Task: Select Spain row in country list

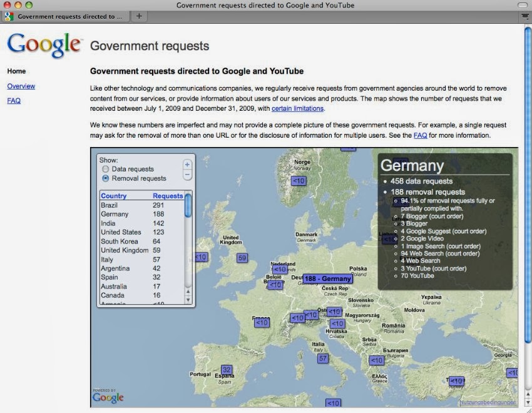Action: click(141, 277)
